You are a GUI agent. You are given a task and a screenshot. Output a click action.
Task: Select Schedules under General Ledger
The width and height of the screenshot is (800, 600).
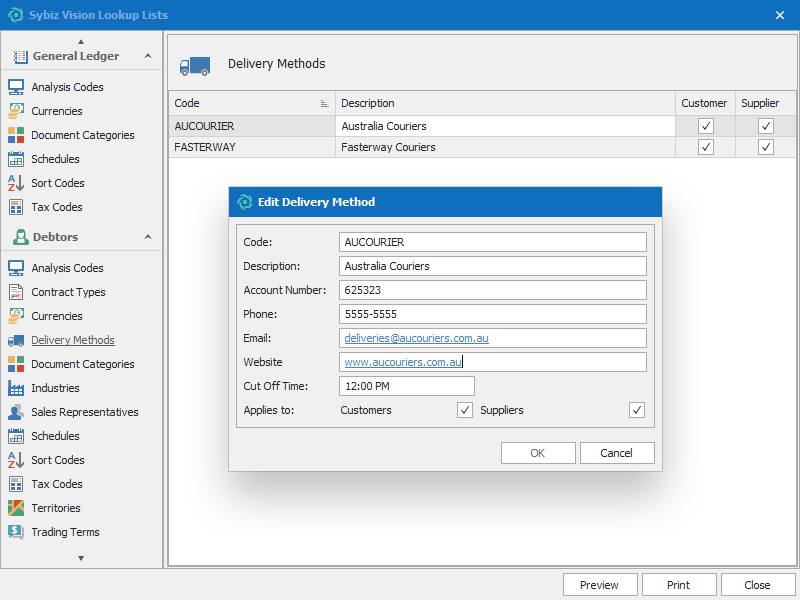pos(55,159)
